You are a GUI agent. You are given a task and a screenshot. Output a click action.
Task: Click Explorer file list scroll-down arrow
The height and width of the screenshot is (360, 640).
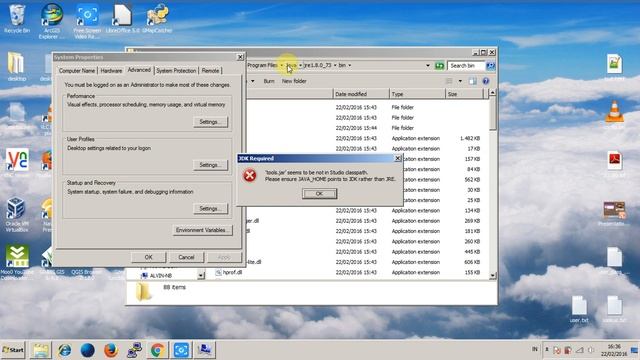[493, 276]
